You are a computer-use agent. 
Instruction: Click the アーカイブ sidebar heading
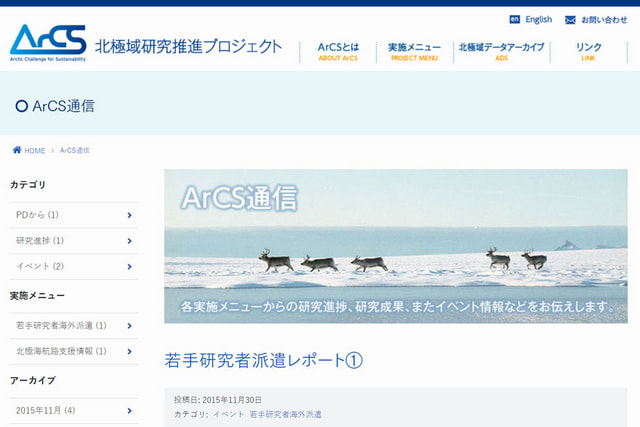[33, 380]
